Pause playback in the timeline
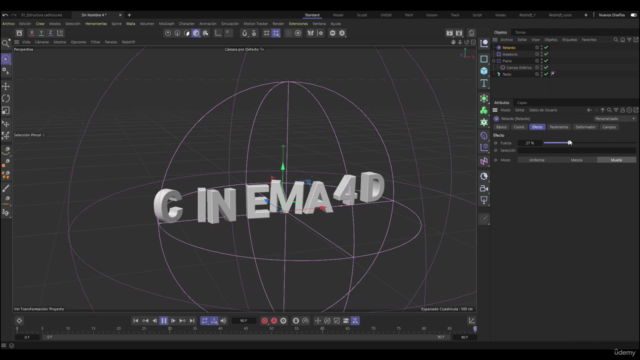 164,321
